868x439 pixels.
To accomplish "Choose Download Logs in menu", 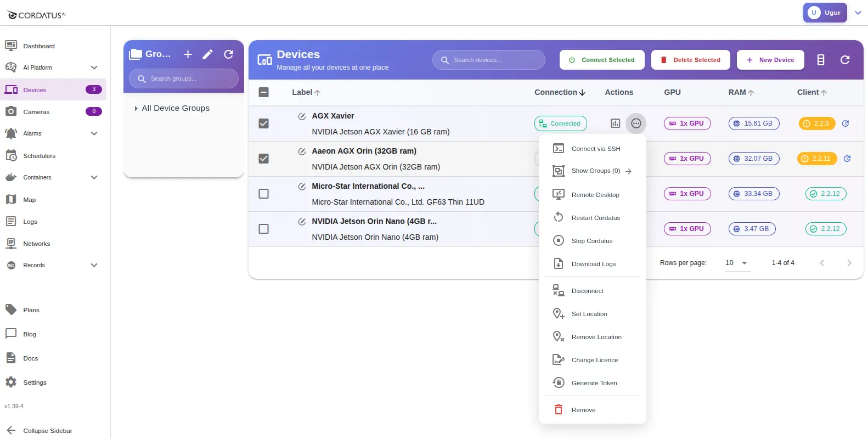I will tap(593, 264).
